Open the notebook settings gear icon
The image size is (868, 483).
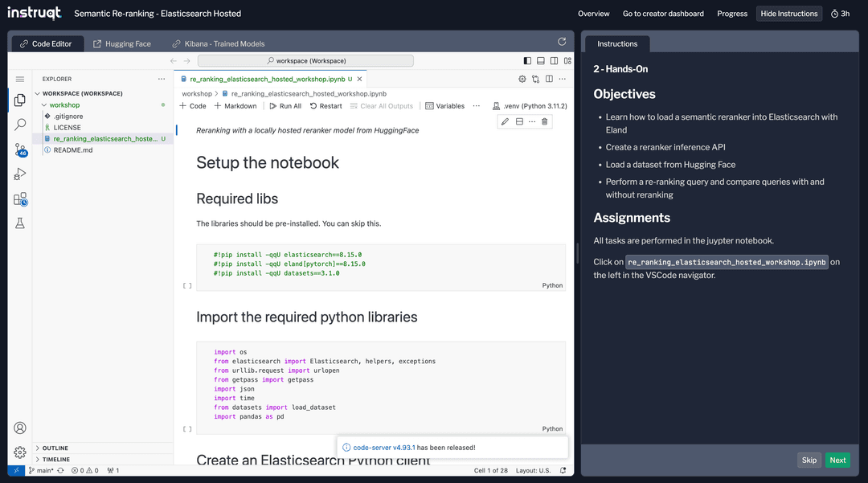pyautogui.click(x=522, y=79)
